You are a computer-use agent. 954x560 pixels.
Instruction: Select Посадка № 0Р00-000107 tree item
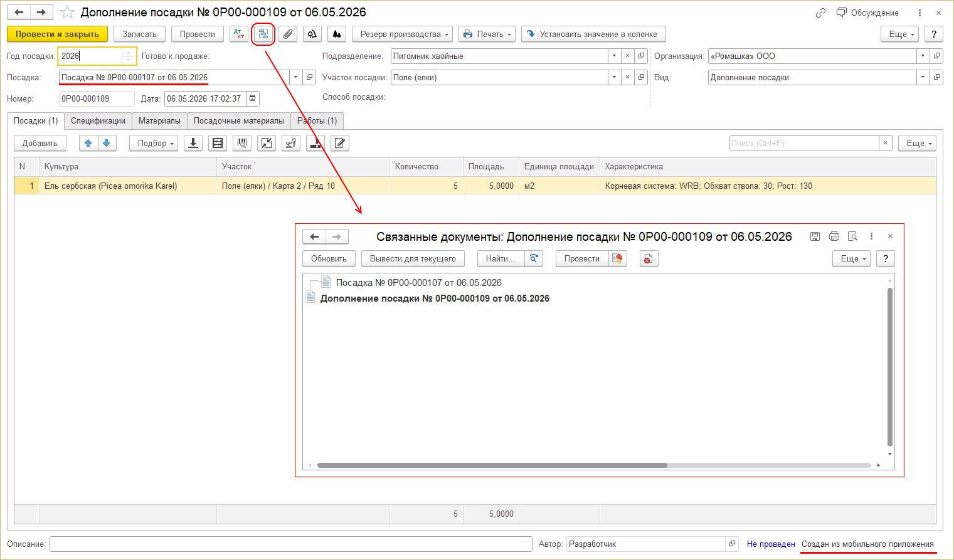pos(418,283)
